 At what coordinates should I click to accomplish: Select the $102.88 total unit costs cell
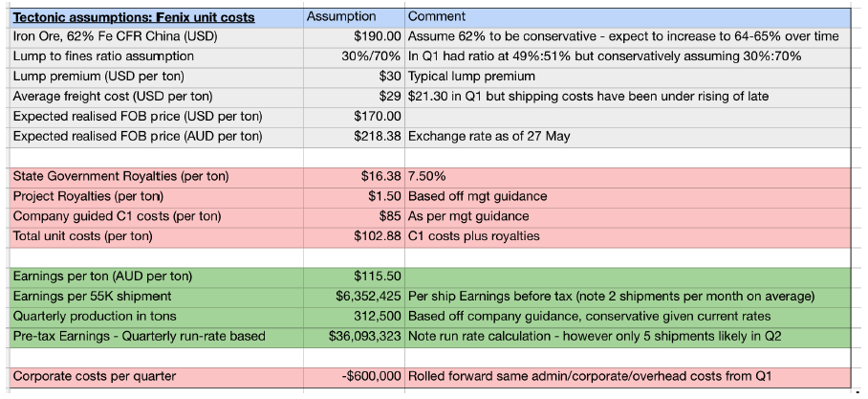[x=377, y=235]
